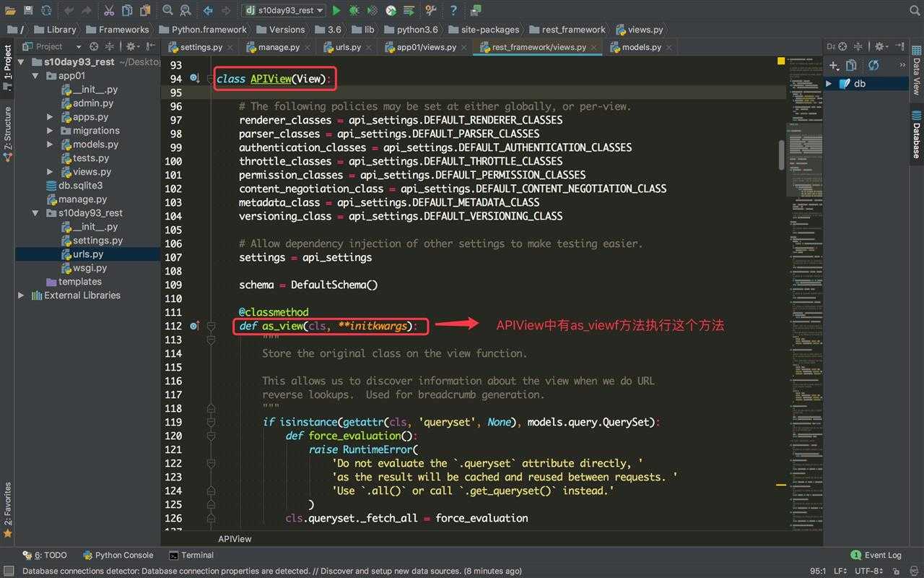Toggle the 2: Favorites side tool window
The width and height of the screenshot is (924, 578).
7,510
